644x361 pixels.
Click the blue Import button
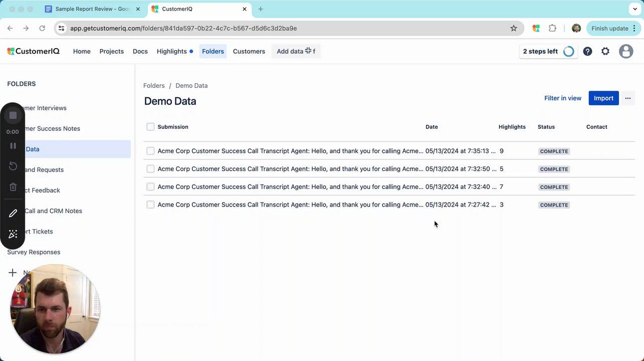click(603, 98)
